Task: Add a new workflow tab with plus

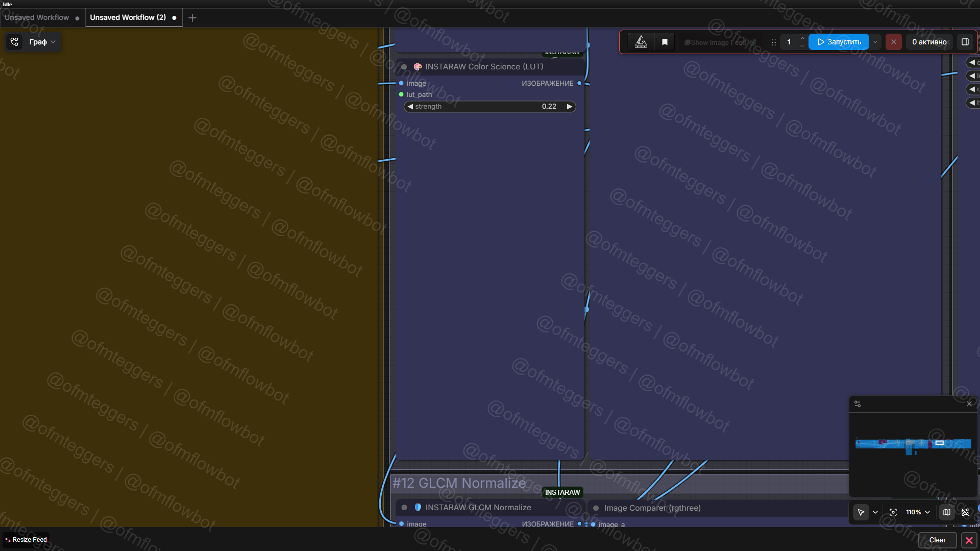Action: [x=192, y=18]
